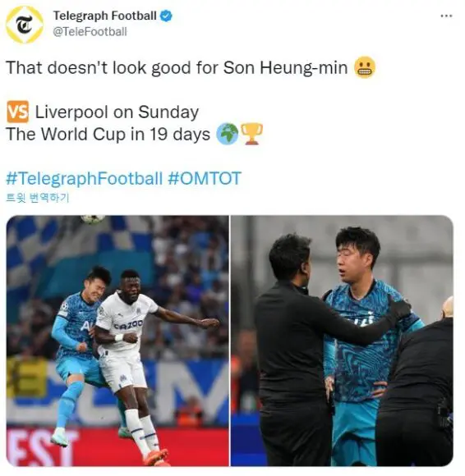Screen dimensions: 465x476
Task: Click the text 'Liverpool on Sunday'
Action: [x=117, y=112]
